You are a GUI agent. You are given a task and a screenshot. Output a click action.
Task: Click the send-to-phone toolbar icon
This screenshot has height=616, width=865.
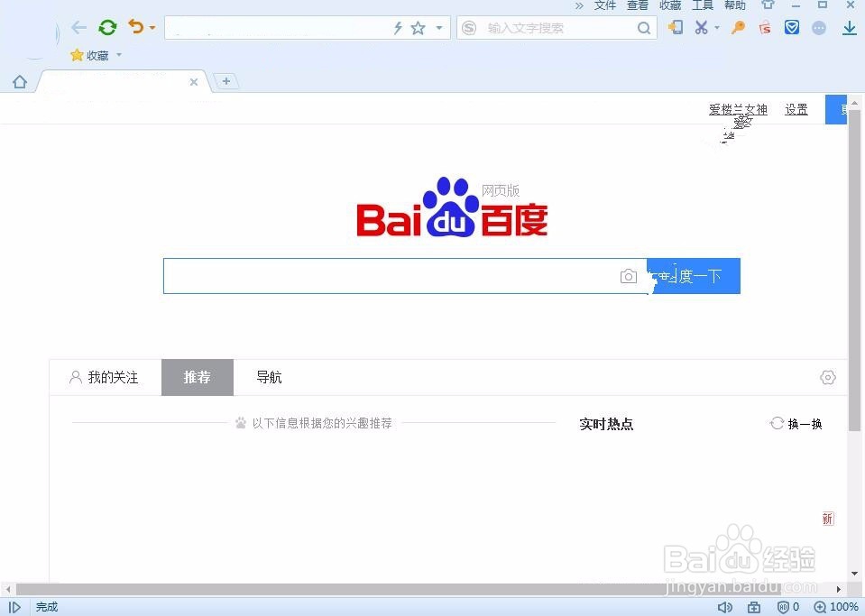tap(675, 27)
